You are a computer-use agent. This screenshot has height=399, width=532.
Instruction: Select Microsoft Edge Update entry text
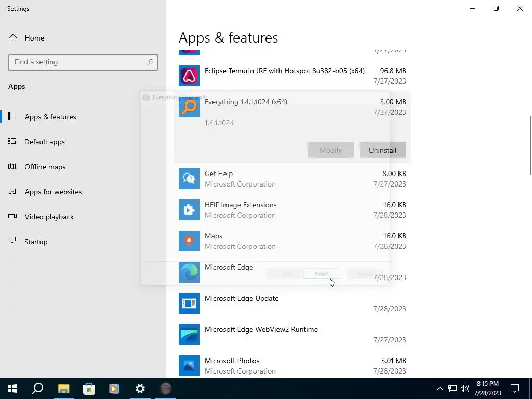242,299
